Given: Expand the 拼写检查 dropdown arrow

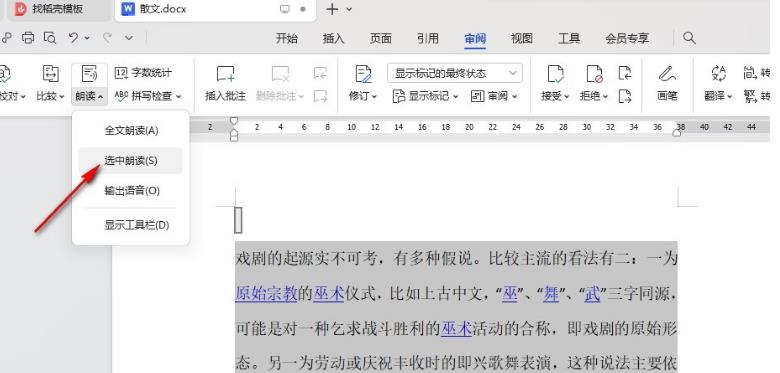Looking at the screenshot, I should (179, 96).
